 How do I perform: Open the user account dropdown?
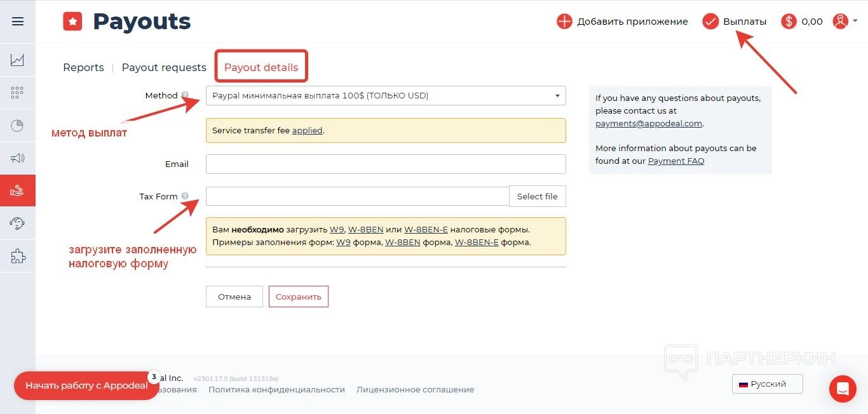pos(844,22)
